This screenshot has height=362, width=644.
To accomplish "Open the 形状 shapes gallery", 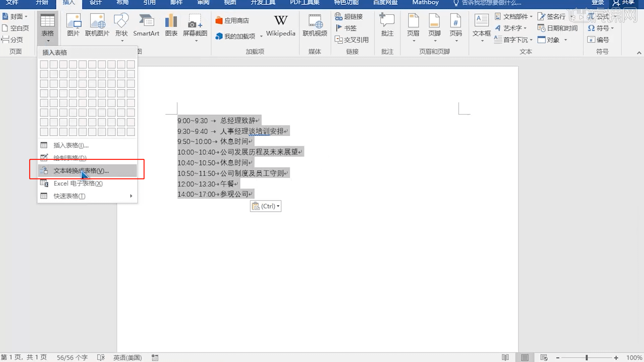I will [x=121, y=27].
